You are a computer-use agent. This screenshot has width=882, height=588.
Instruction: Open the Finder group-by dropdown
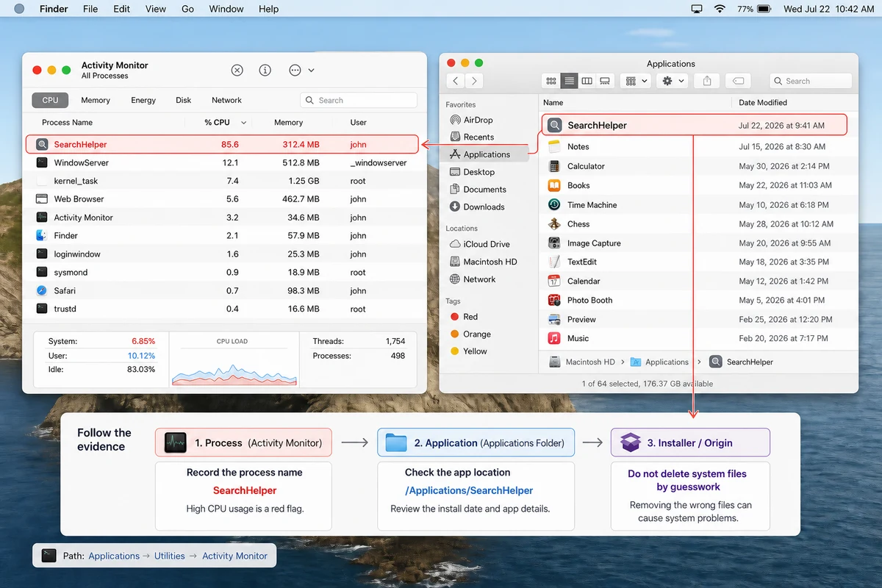[636, 81]
